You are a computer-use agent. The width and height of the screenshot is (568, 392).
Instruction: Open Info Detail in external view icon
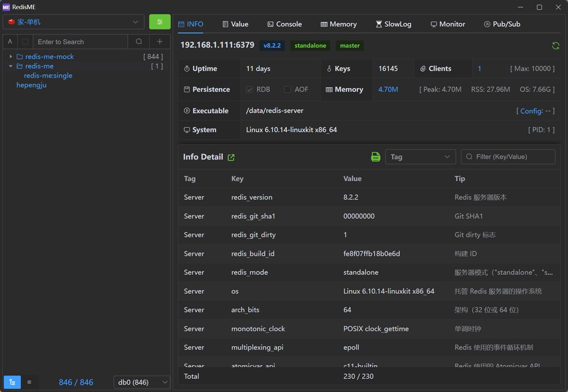(231, 157)
